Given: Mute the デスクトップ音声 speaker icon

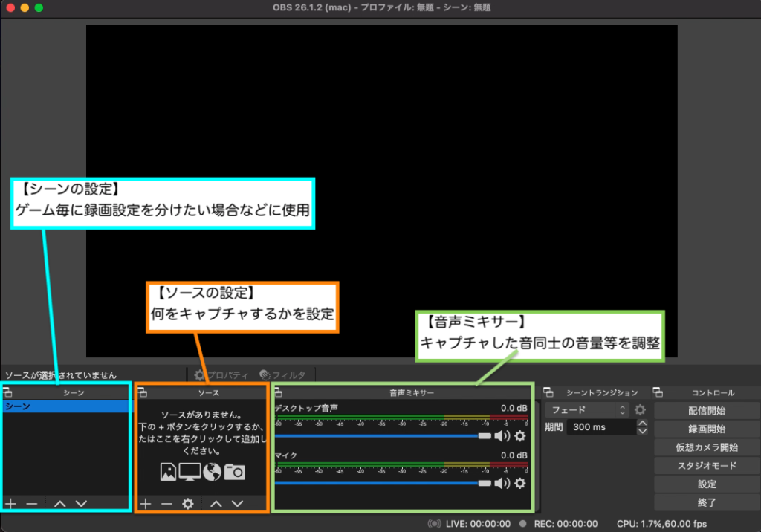Looking at the screenshot, I should coord(502,436).
